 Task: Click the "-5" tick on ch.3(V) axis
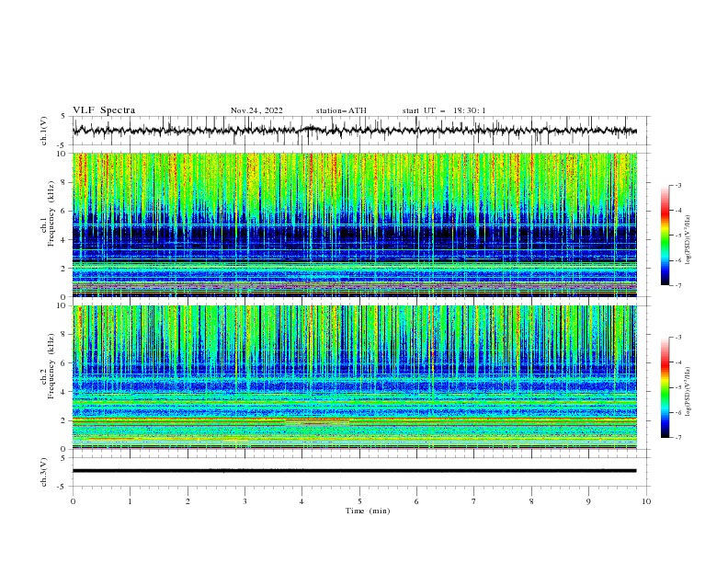pos(62,487)
